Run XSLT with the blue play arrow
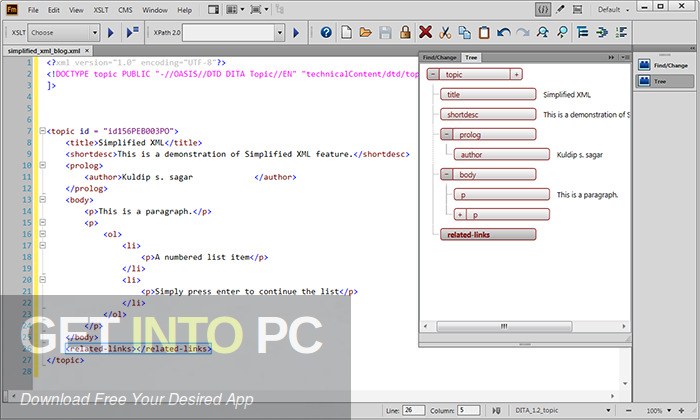This screenshot has width=700, height=420. tap(111, 33)
